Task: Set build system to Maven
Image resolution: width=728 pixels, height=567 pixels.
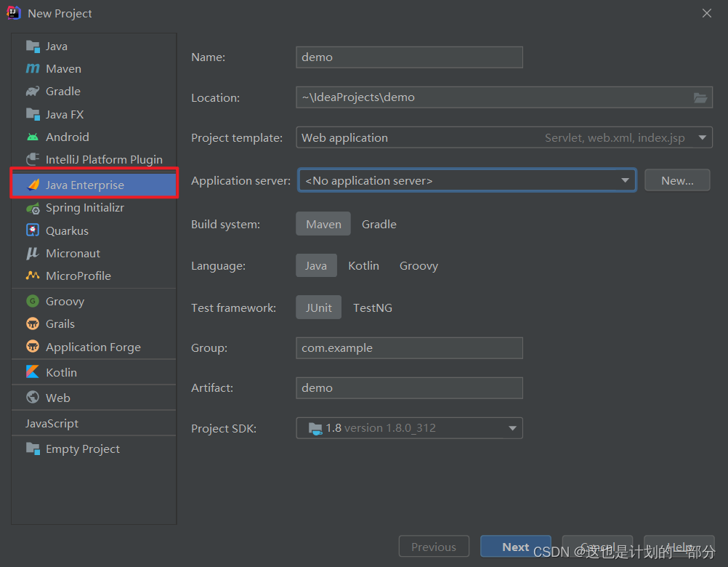Action: click(x=323, y=225)
